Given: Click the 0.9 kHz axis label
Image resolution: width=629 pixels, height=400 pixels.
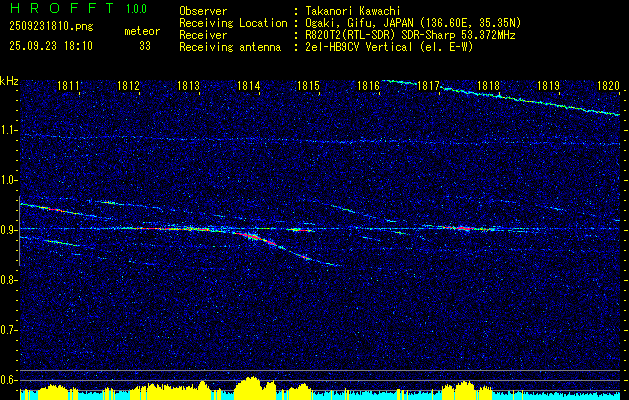Looking at the screenshot, I should tap(9, 230).
